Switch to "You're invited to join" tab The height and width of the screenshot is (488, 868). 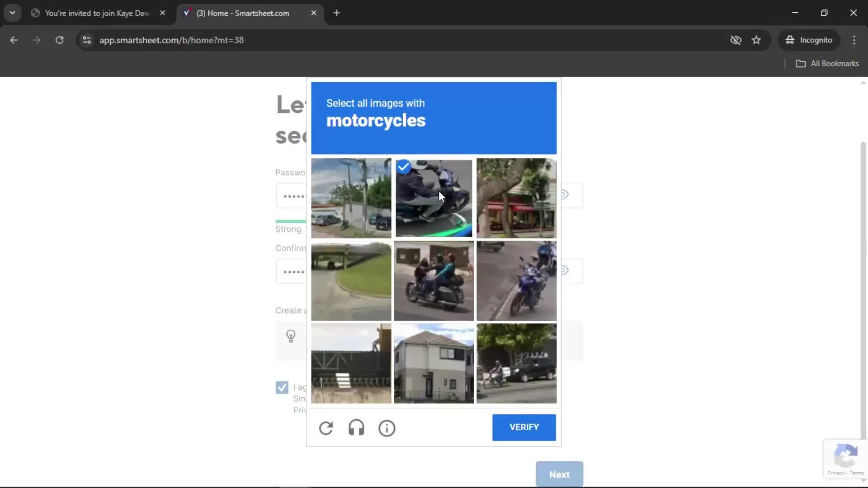[97, 13]
